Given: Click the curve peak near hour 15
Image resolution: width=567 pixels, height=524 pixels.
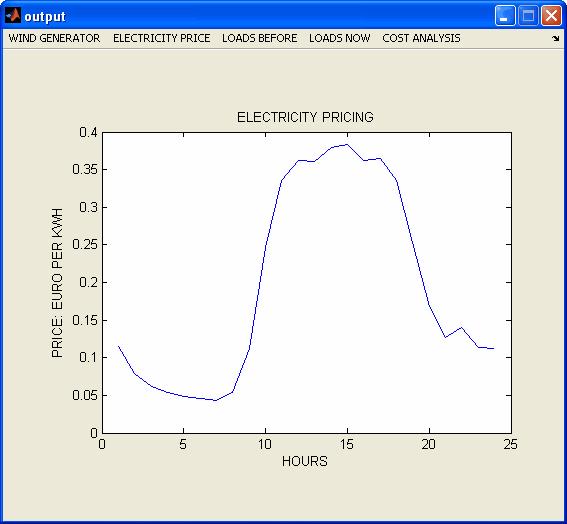Looking at the screenshot, I should (x=347, y=145).
